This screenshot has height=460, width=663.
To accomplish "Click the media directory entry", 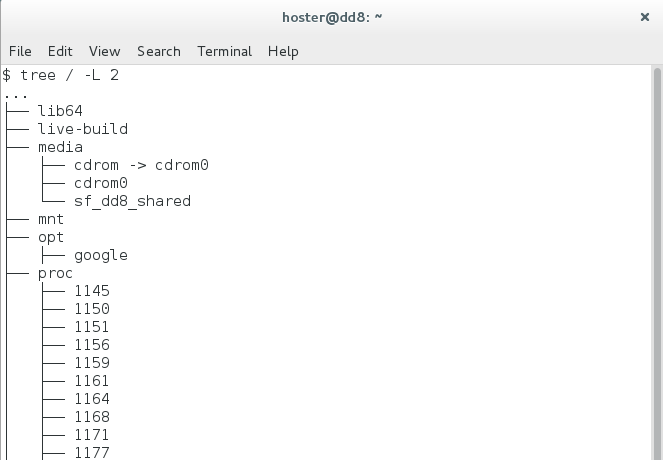I will pyautogui.click(x=60, y=147).
